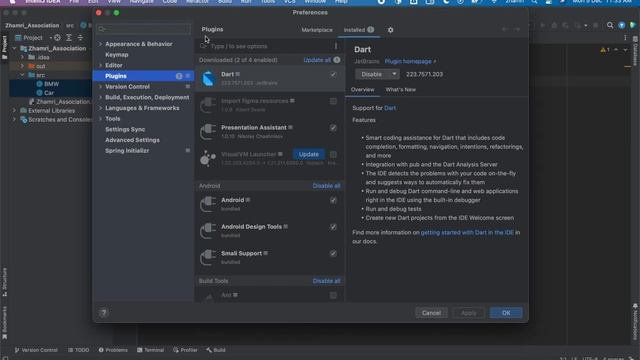The height and width of the screenshot is (360, 640).
Task: Open the Overview tab for Dart
Action: [x=362, y=89]
